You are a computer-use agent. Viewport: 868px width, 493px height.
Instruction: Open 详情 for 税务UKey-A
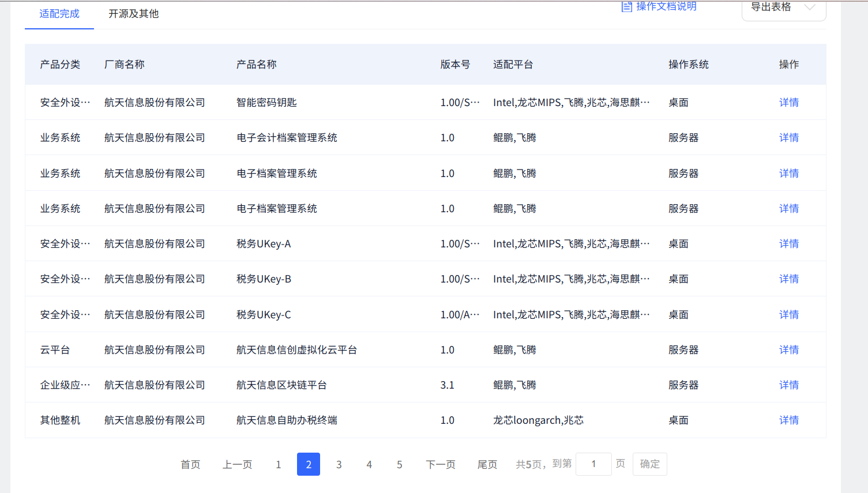pos(788,243)
